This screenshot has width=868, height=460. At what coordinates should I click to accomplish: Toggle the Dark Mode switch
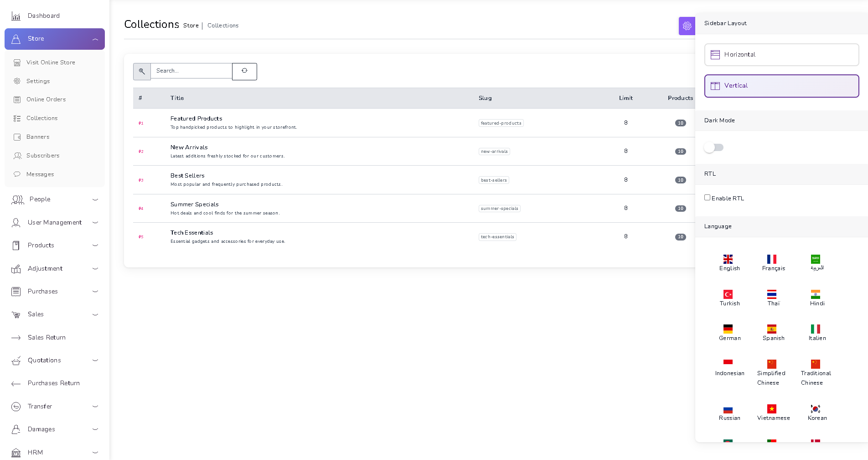714,147
